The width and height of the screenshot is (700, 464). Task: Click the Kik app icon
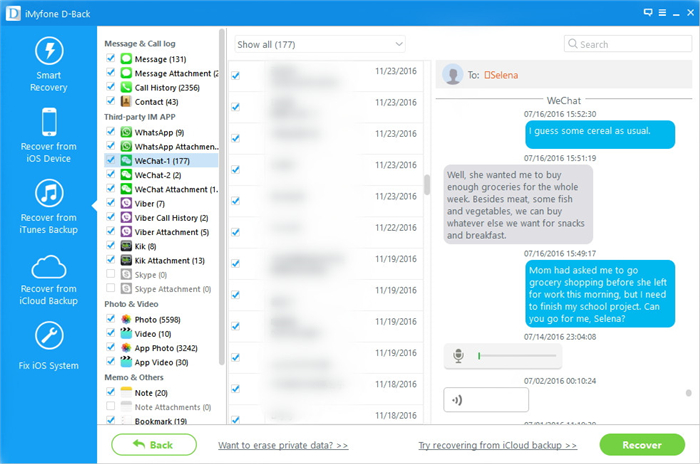pos(126,247)
